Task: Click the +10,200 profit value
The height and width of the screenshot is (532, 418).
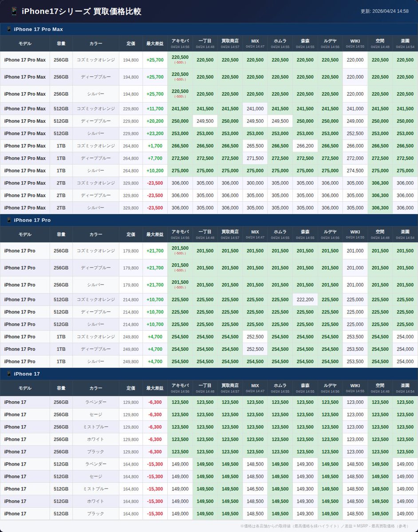Action: tap(155, 171)
